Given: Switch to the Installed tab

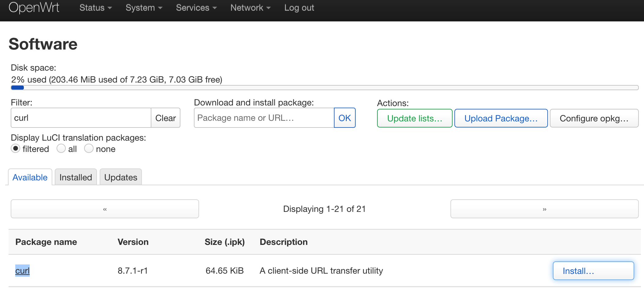Looking at the screenshot, I should [x=76, y=177].
